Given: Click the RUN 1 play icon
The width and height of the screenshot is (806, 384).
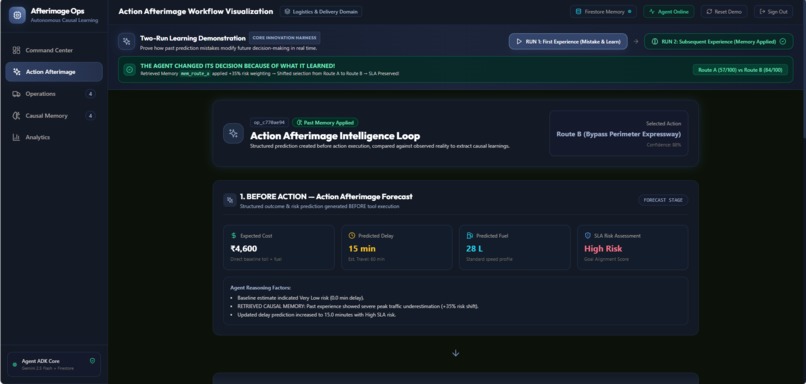Looking at the screenshot, I should pyautogui.click(x=519, y=42).
